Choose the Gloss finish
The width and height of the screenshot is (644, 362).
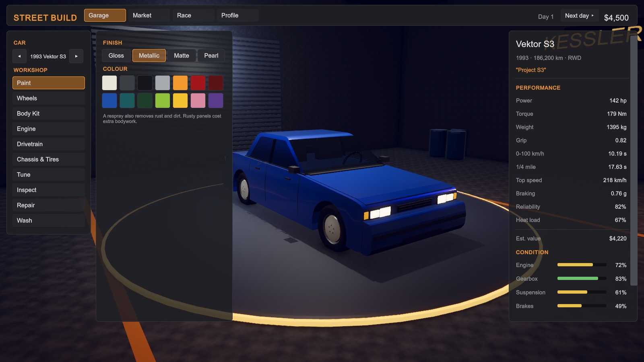[116, 56]
